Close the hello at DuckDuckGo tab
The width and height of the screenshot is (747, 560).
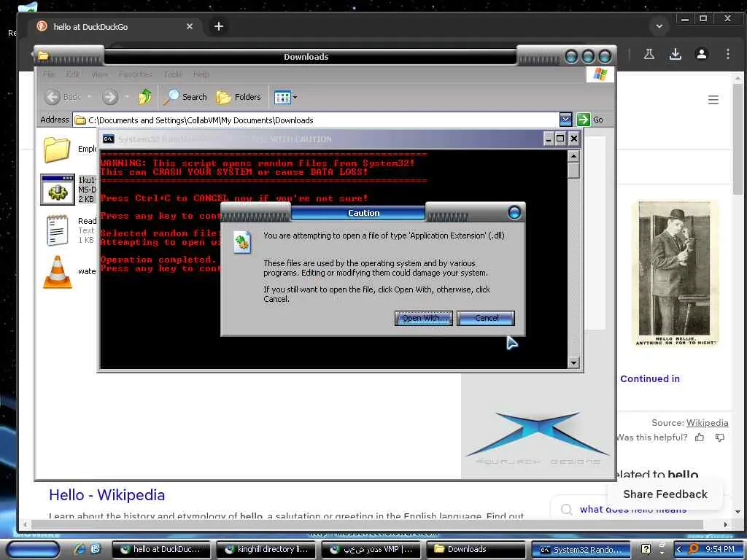190,26
